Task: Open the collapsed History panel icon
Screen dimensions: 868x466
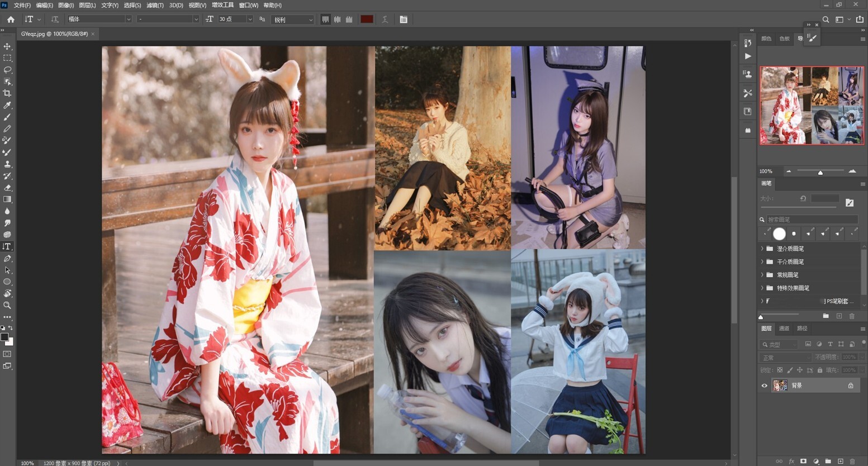Action: [x=748, y=42]
